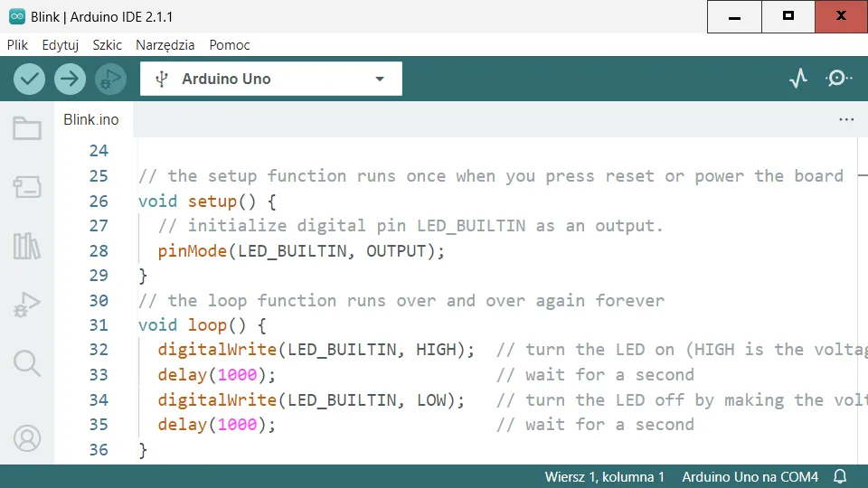Click 'delay(1000);' on line 33
Screen dimensions: 868x488
pos(216,375)
